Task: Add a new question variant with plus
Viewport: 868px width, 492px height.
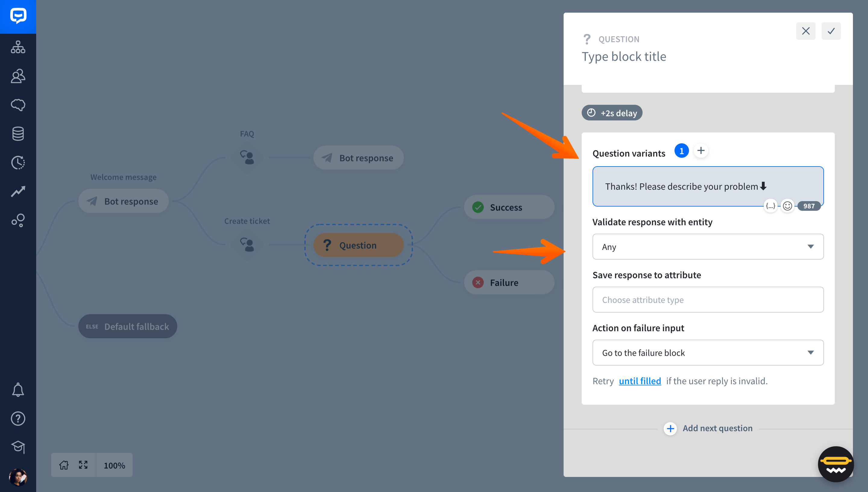Action: pyautogui.click(x=701, y=151)
